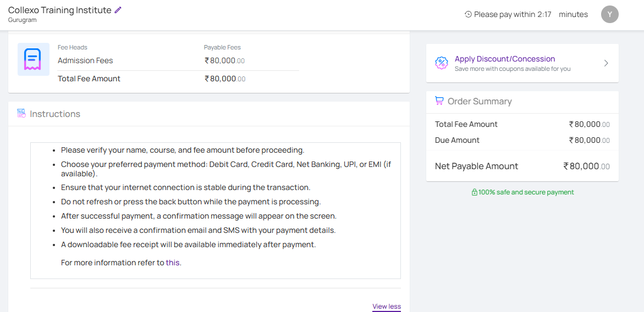Click the discount percent badge icon

pyautogui.click(x=441, y=63)
